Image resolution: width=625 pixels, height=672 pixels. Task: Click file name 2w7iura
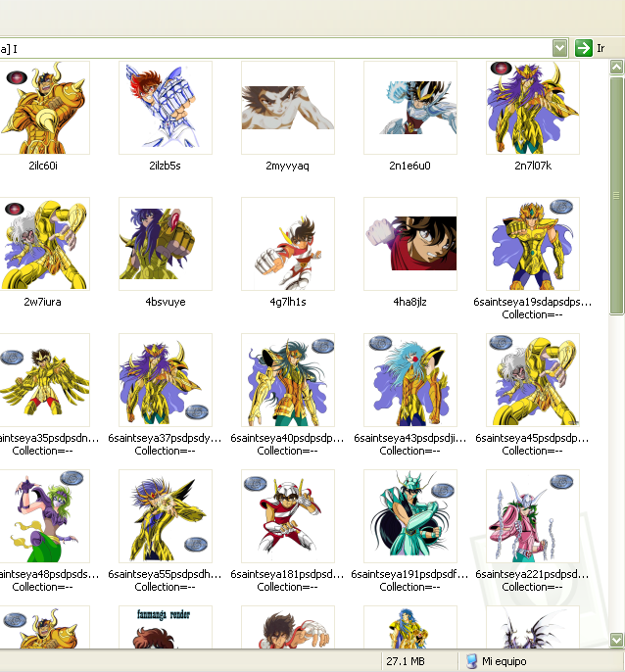(x=42, y=302)
